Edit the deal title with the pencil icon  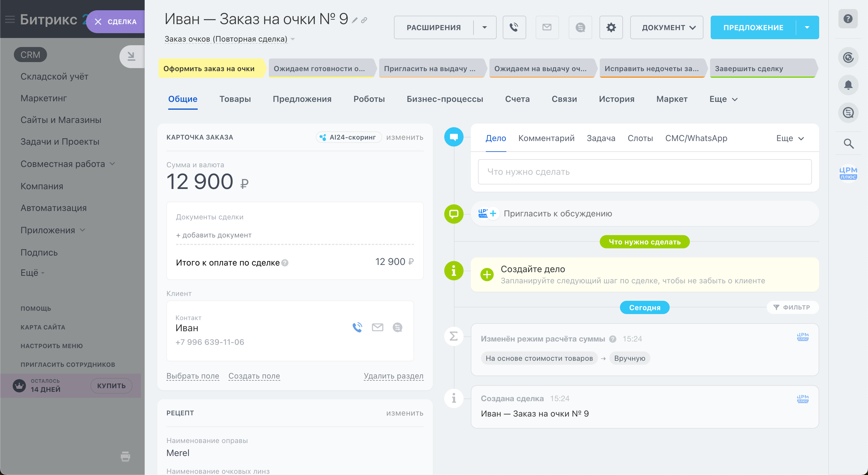(x=354, y=20)
